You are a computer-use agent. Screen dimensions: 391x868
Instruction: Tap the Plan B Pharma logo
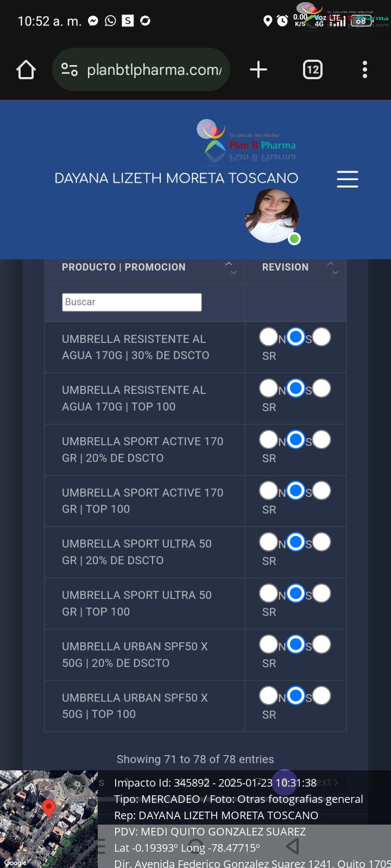coord(247,140)
